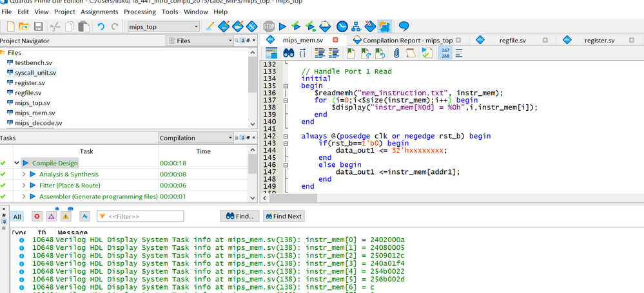Switch to the regfile.sv tab
The width and height of the screenshot is (644, 293).
coord(512,40)
